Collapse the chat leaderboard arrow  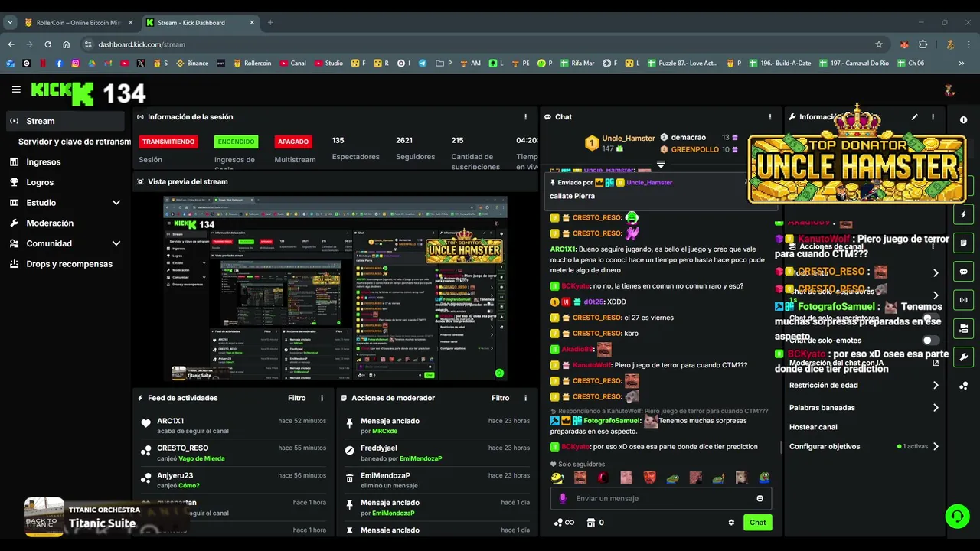(661, 164)
